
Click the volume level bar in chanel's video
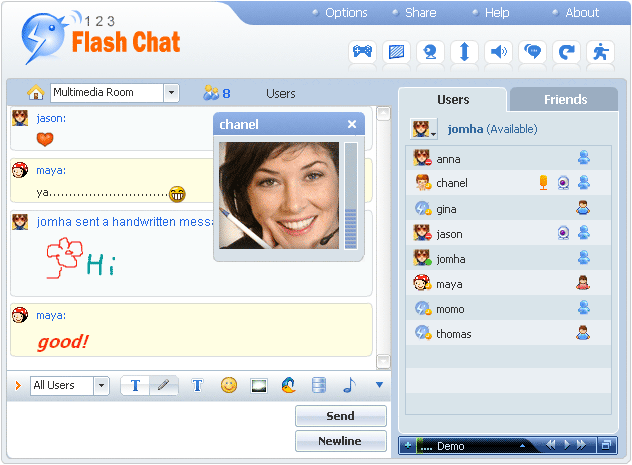pyautogui.click(x=351, y=195)
